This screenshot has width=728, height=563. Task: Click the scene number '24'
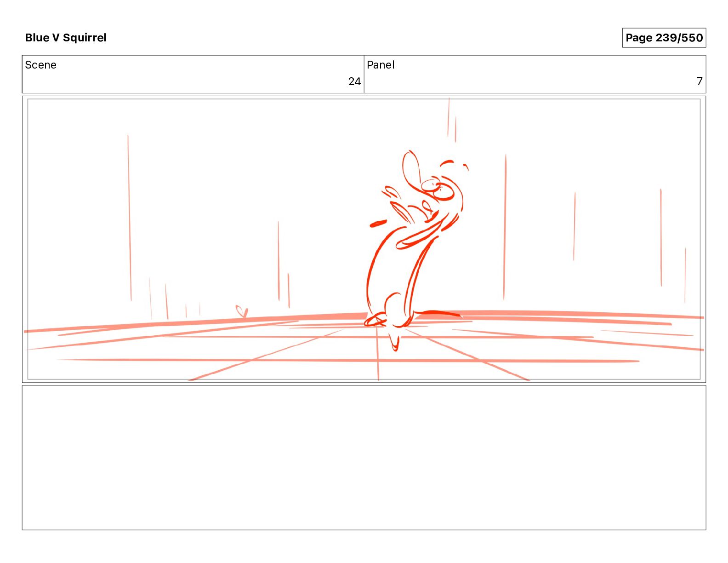[x=354, y=81]
